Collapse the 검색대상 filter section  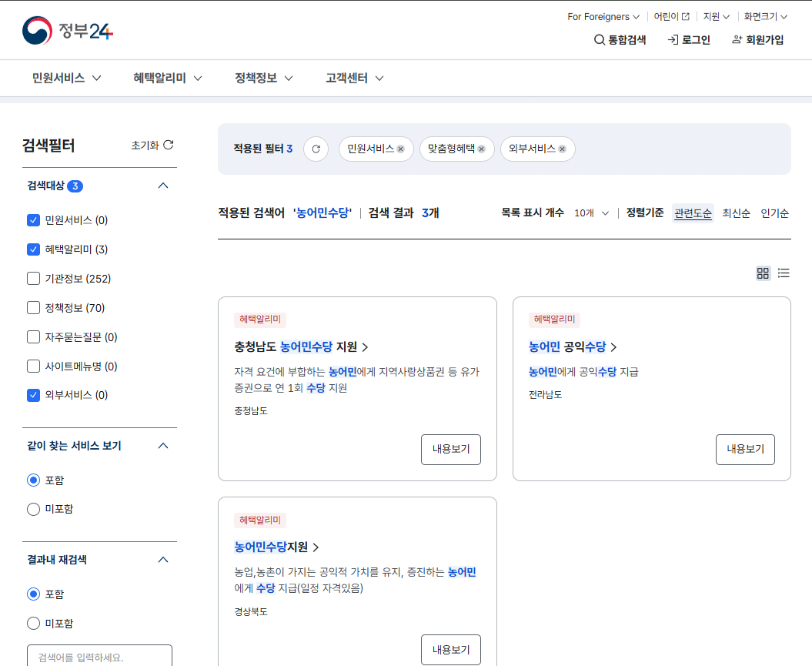162,186
